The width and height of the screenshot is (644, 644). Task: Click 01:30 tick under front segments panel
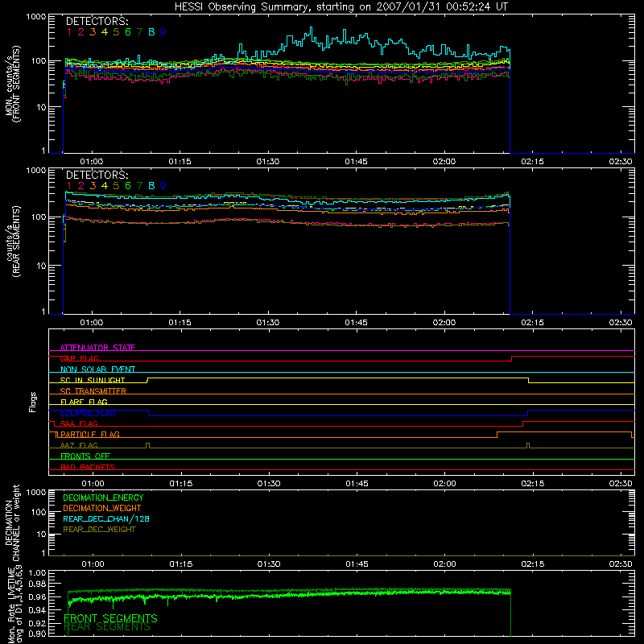coord(268,162)
